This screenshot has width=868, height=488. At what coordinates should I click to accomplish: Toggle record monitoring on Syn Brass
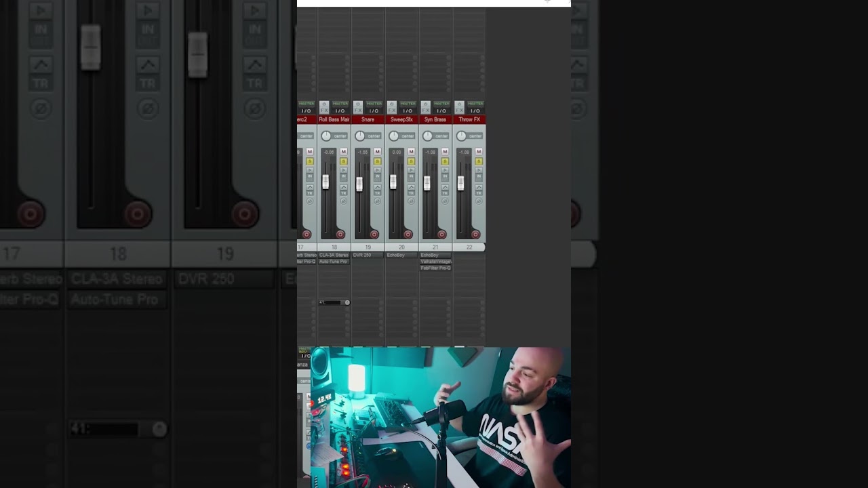pos(446,169)
